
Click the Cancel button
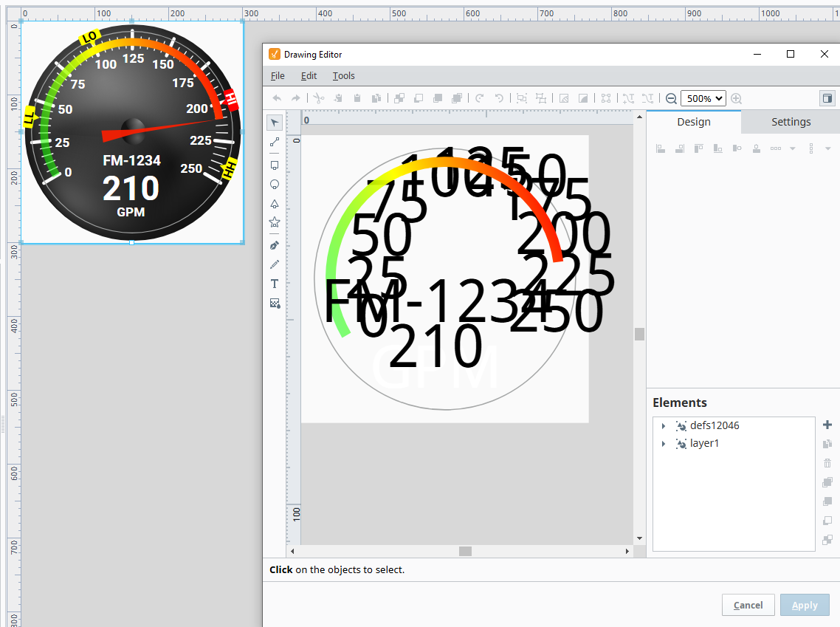748,605
